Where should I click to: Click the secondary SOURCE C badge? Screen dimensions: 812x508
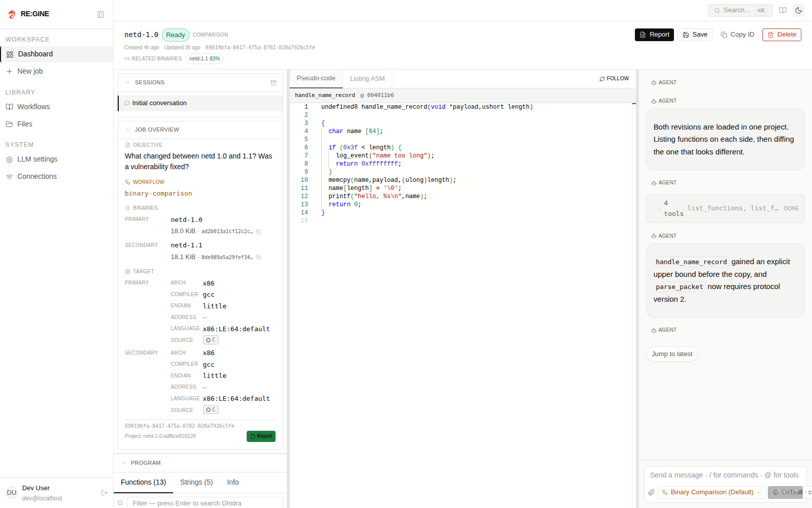[x=211, y=410]
